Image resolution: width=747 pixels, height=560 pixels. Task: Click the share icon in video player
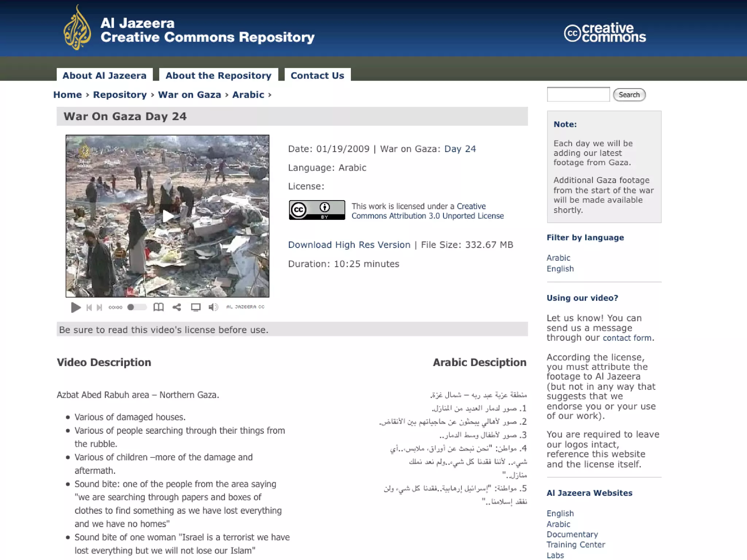point(177,307)
